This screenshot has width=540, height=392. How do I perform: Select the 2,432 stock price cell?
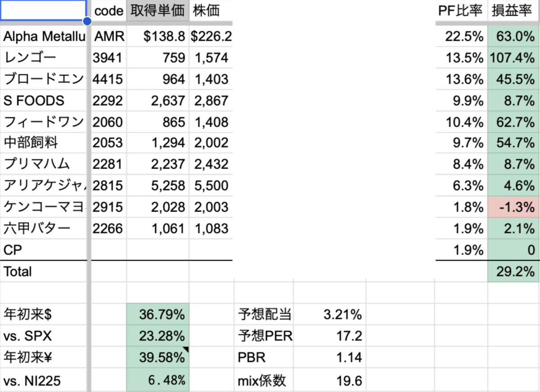click(211, 164)
